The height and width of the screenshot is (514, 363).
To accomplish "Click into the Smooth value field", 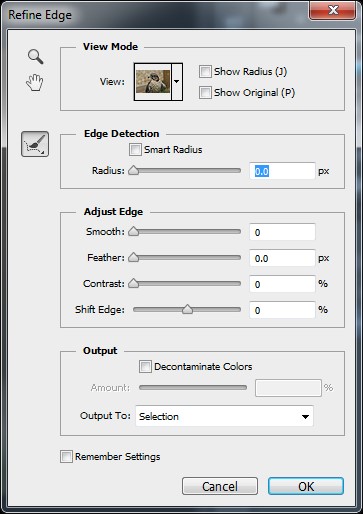I will click(282, 232).
